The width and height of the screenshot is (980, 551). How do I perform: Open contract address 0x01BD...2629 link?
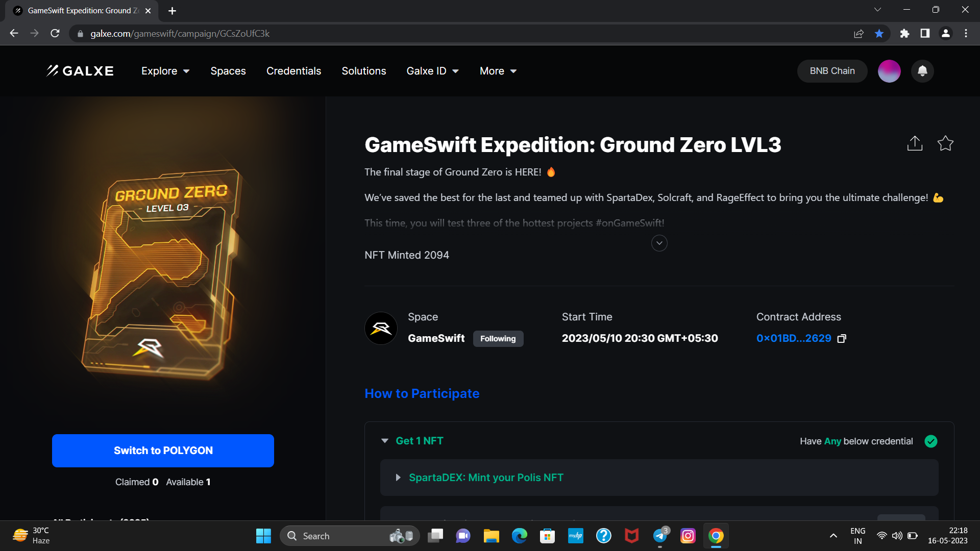pyautogui.click(x=794, y=338)
